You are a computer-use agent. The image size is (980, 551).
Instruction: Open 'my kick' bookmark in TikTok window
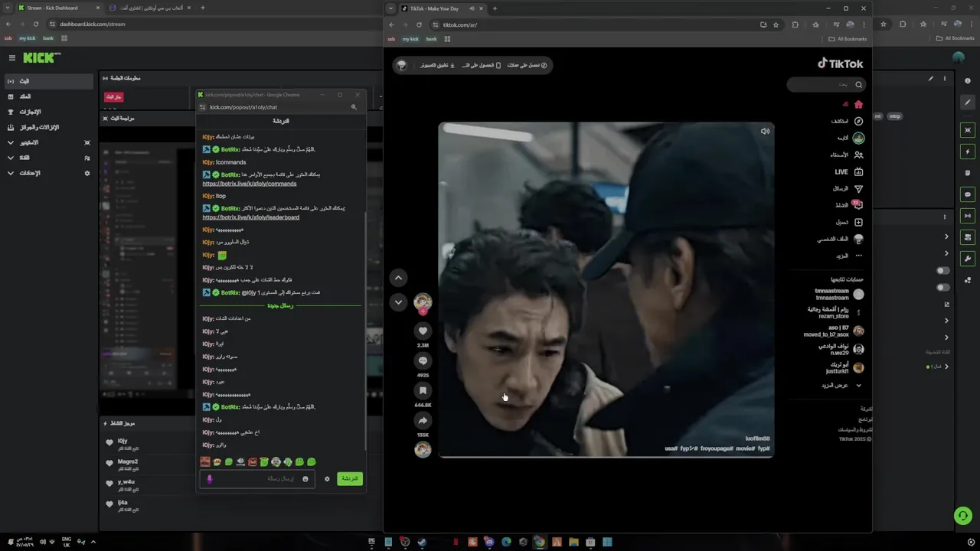(410, 39)
